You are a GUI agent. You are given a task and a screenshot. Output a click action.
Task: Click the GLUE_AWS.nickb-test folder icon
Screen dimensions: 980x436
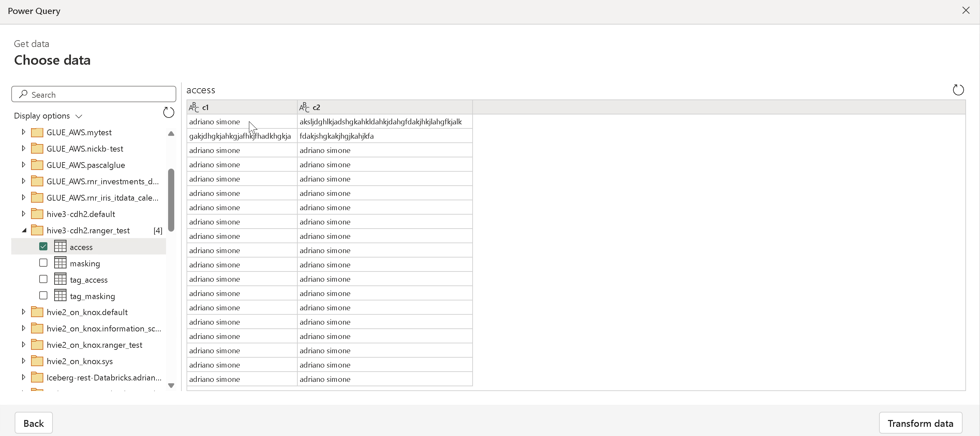[37, 149]
